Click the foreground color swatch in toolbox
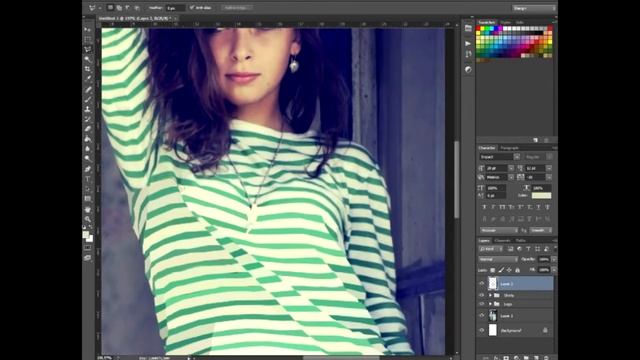640x360 pixels. pos(86,234)
